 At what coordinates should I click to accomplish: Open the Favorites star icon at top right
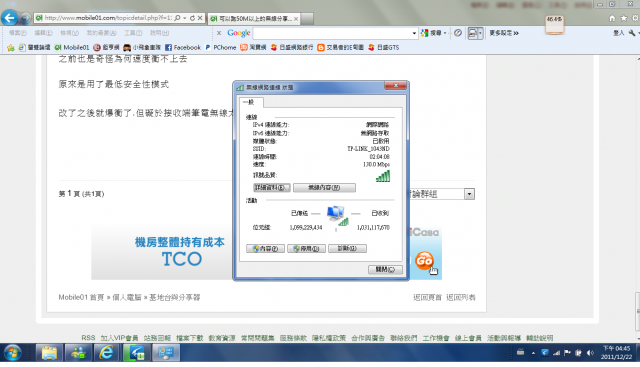coord(624,18)
